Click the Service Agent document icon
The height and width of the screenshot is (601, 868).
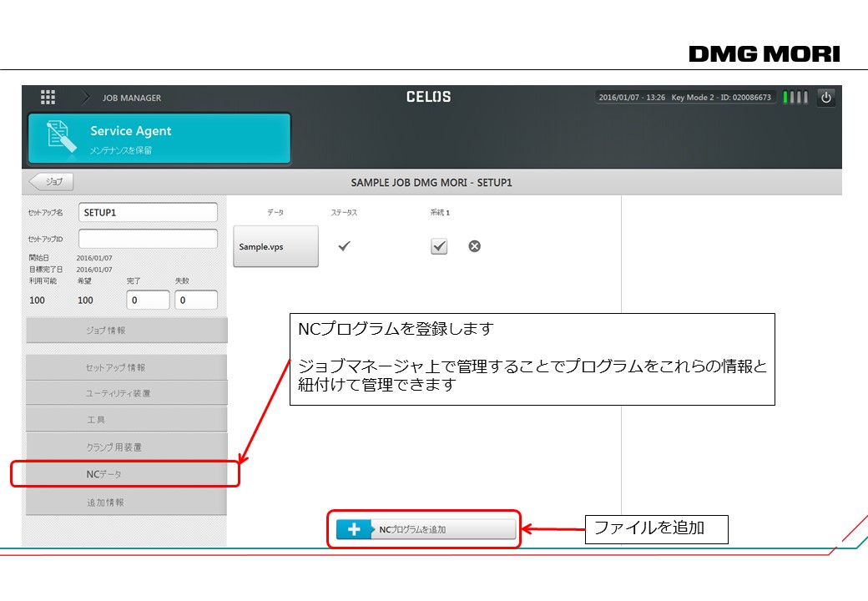60,137
